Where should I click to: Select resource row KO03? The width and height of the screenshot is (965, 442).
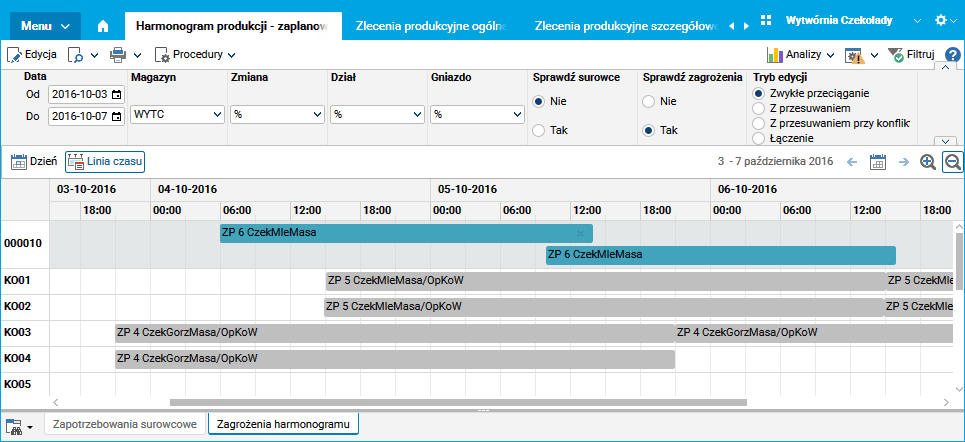pos(25,333)
